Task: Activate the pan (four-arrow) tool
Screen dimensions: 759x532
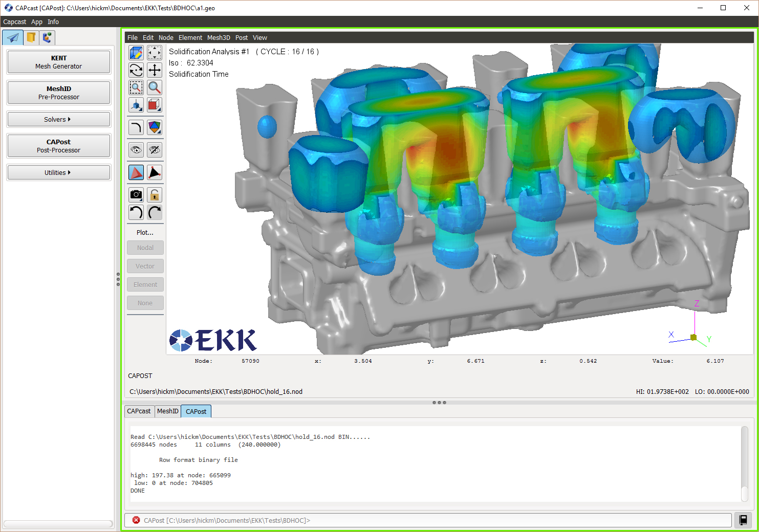Action: 155,70
